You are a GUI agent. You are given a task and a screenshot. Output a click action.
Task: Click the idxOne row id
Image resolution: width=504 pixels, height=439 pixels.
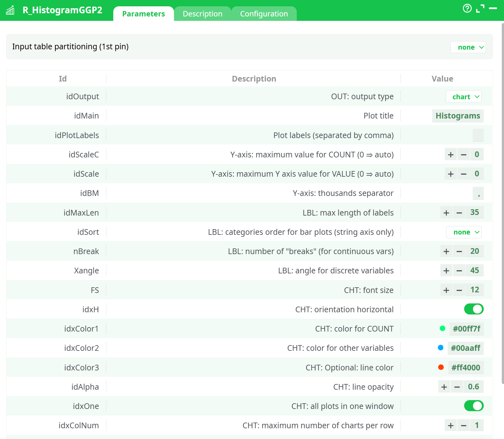click(86, 406)
